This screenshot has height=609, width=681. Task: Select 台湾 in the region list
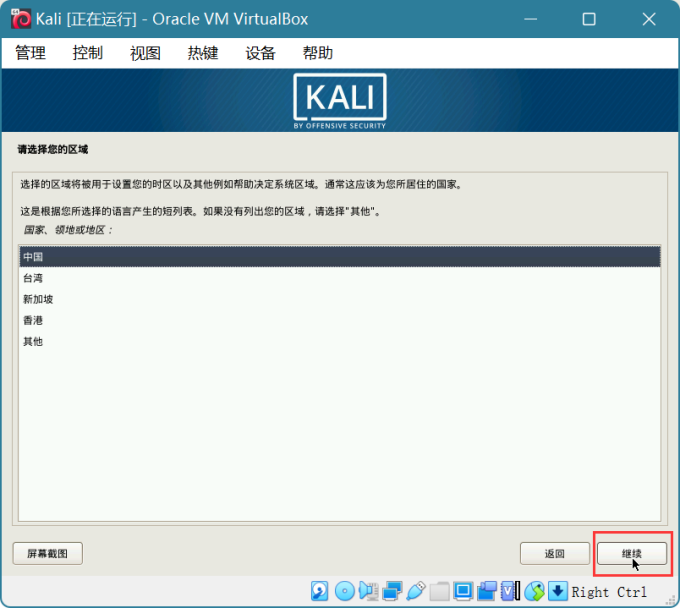[340, 278]
